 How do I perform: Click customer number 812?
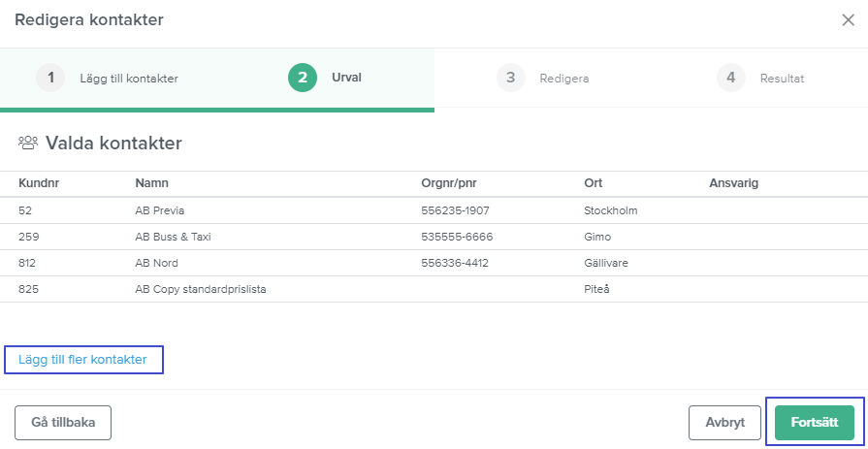(x=27, y=263)
